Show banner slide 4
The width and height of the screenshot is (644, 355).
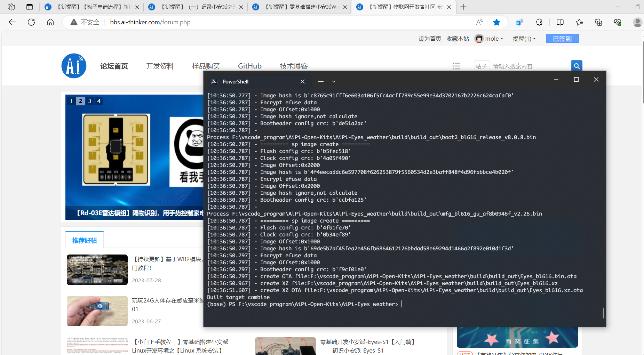(99, 101)
